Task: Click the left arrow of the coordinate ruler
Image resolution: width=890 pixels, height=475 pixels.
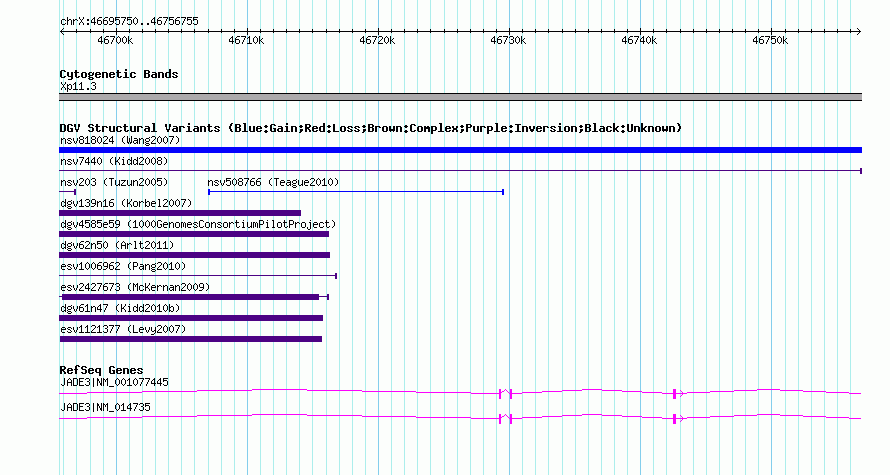Action: pos(62,32)
